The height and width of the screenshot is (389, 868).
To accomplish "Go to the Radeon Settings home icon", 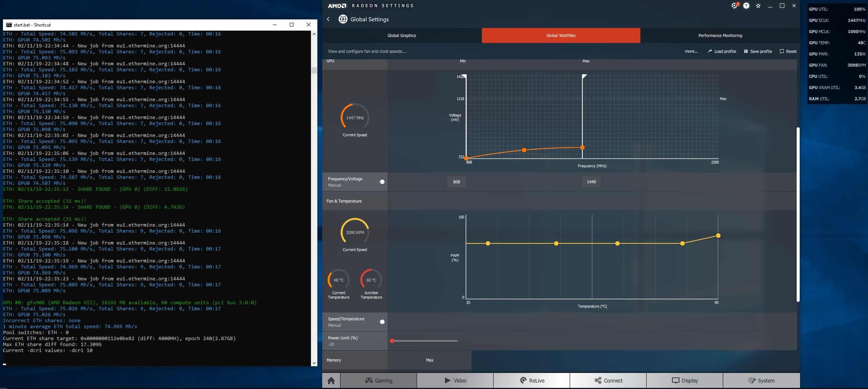I will (x=331, y=380).
